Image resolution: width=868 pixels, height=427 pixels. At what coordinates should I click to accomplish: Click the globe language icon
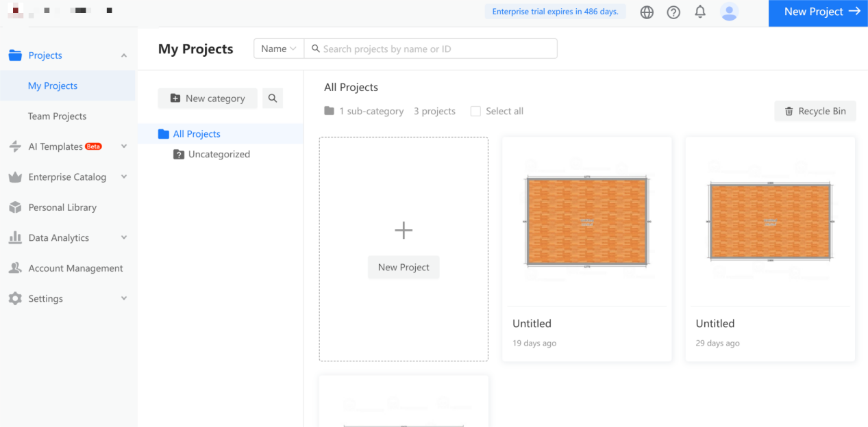pyautogui.click(x=647, y=12)
